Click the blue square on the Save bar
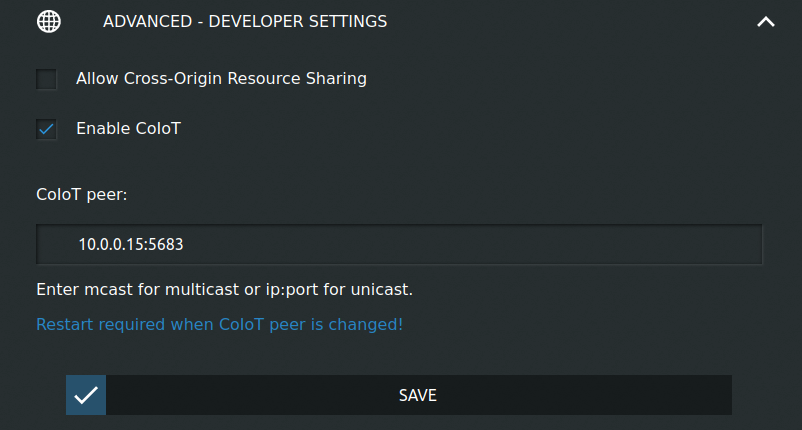This screenshot has width=802, height=430. pos(86,395)
